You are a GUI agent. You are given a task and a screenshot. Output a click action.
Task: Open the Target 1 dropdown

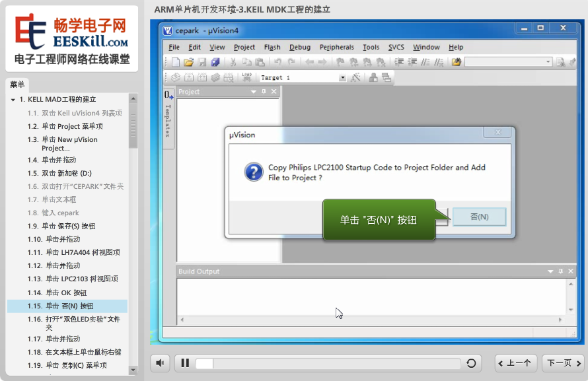[x=342, y=77]
